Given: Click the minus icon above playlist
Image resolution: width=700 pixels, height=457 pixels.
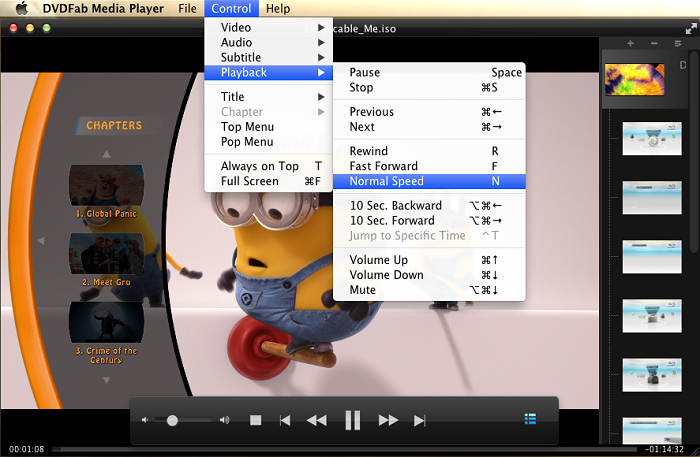Looking at the screenshot, I should point(654,43).
